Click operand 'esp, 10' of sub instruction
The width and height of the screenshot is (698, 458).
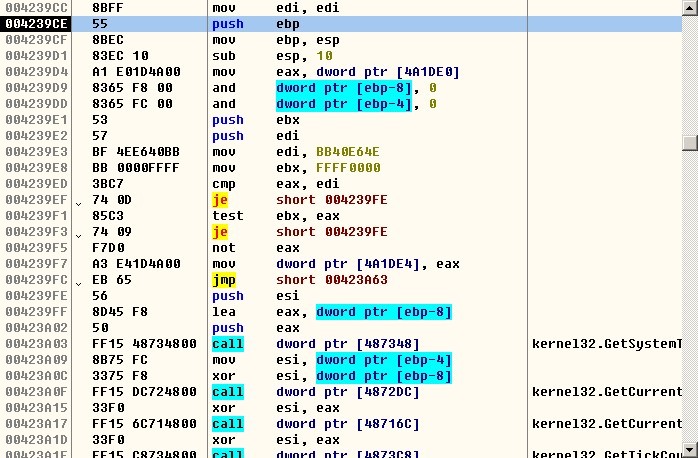(304, 56)
